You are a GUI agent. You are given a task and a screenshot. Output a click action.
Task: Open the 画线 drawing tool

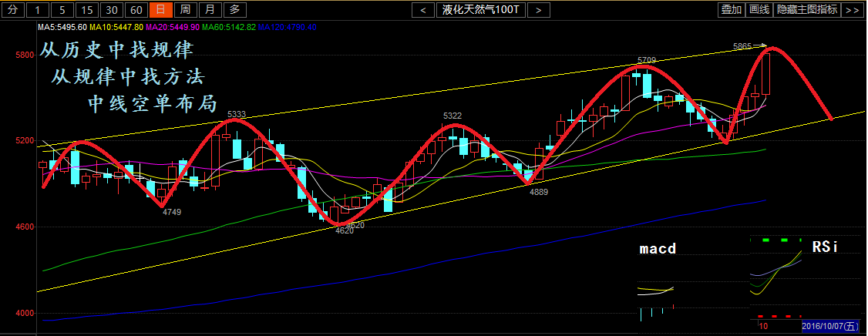(x=759, y=10)
